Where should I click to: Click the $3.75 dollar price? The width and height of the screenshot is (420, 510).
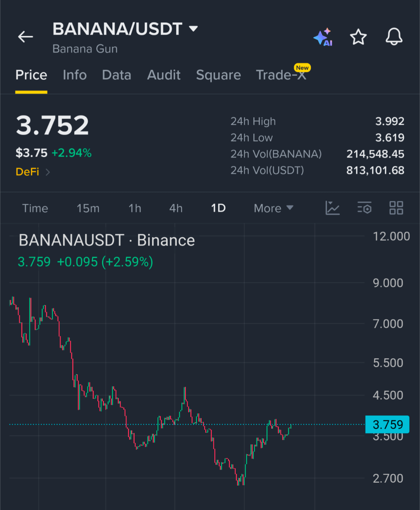31,153
